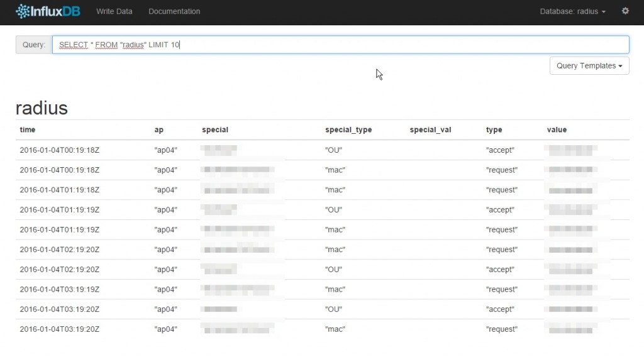Image resolution: width=644 pixels, height=357 pixels.
Task: Click "ap04" in the 03:19:19Z row
Action: click(x=166, y=289)
